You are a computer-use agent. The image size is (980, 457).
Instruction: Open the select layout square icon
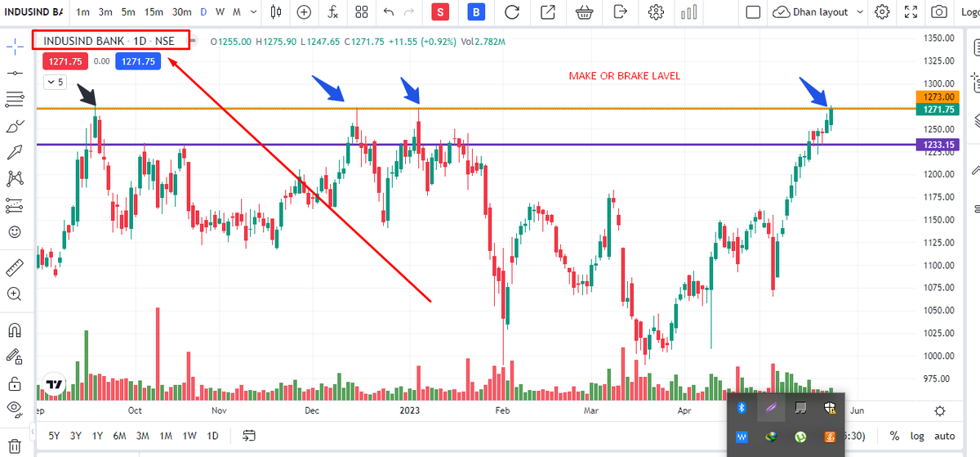753,12
